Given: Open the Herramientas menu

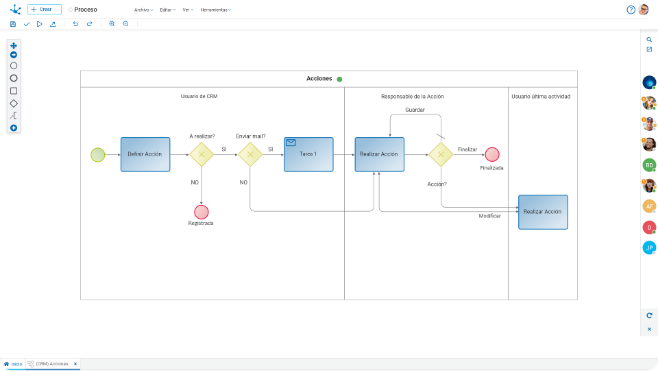Looking at the screenshot, I should coord(216,10).
